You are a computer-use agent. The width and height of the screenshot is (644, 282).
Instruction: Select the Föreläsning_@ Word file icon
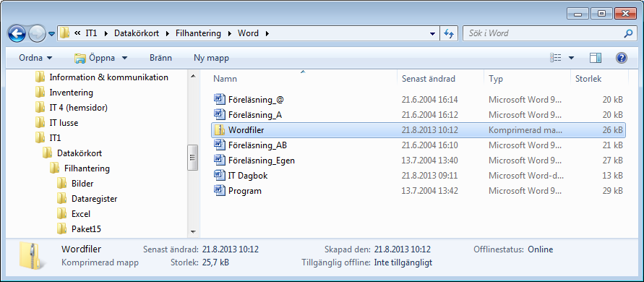pyautogui.click(x=220, y=100)
